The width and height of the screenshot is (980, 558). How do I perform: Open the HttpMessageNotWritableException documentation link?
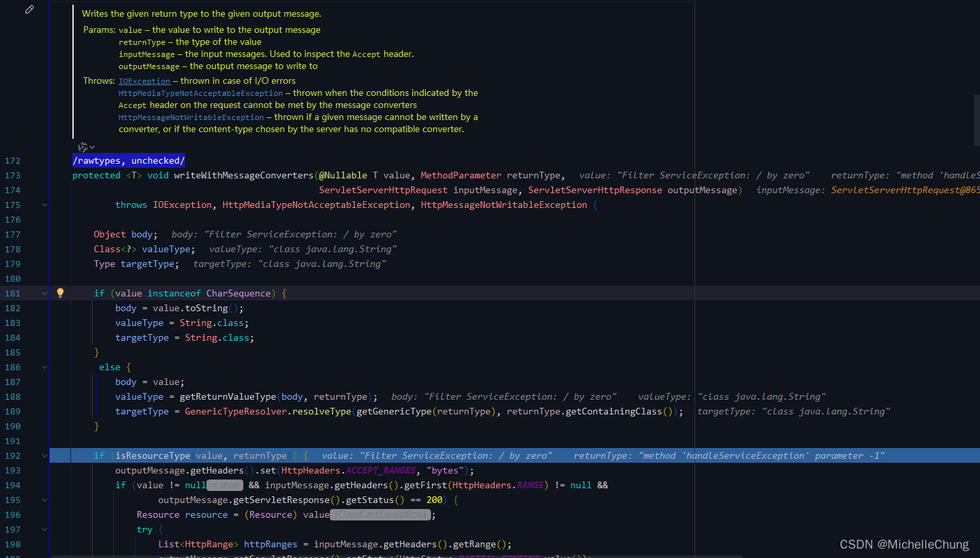[191, 117]
